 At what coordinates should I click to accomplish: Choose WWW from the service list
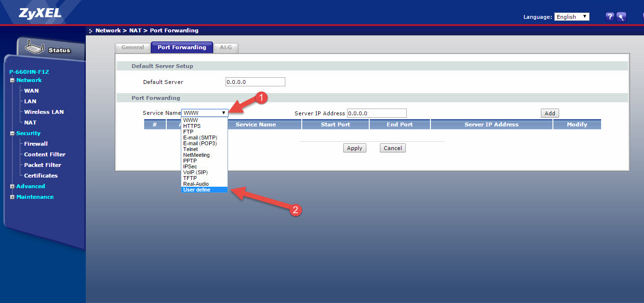[x=204, y=120]
